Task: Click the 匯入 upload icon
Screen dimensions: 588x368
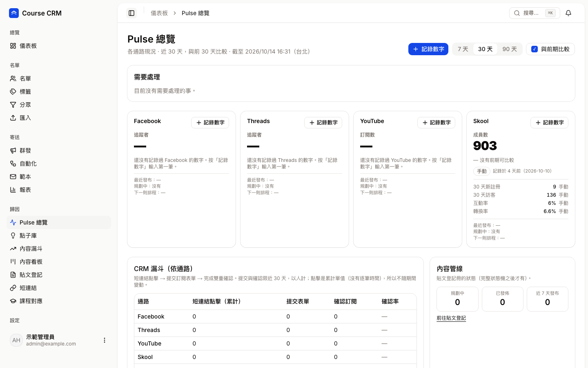Action: (13, 118)
